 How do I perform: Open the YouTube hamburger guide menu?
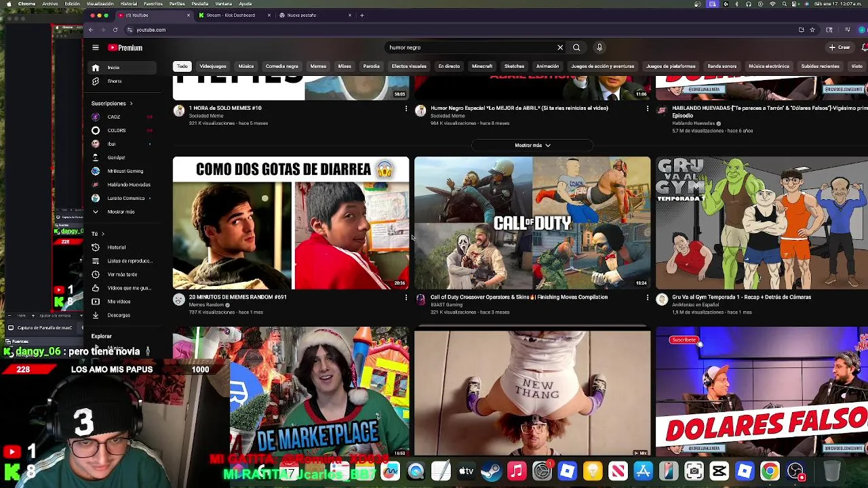tap(96, 47)
